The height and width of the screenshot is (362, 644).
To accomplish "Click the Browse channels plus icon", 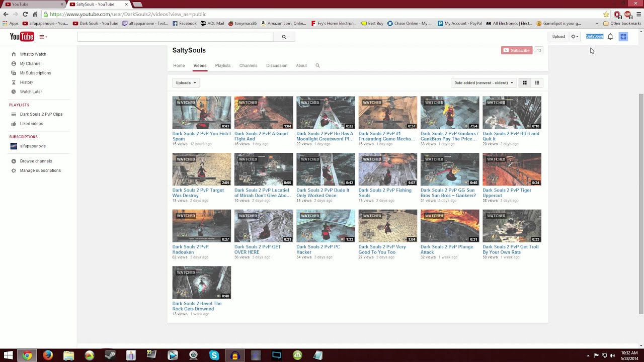I will coord(14,161).
